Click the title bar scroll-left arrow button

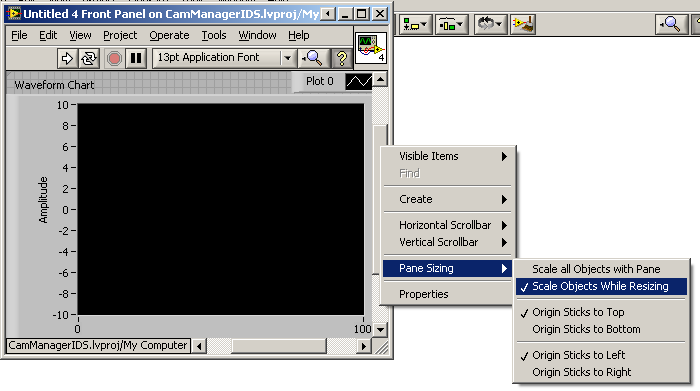[x=328, y=14]
